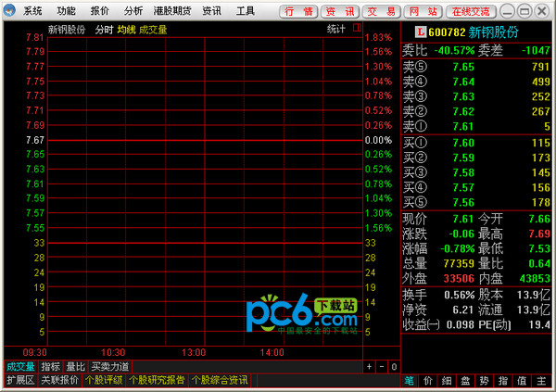Click the 在线交流 online chat button
The image size is (556, 392).
[469, 11]
